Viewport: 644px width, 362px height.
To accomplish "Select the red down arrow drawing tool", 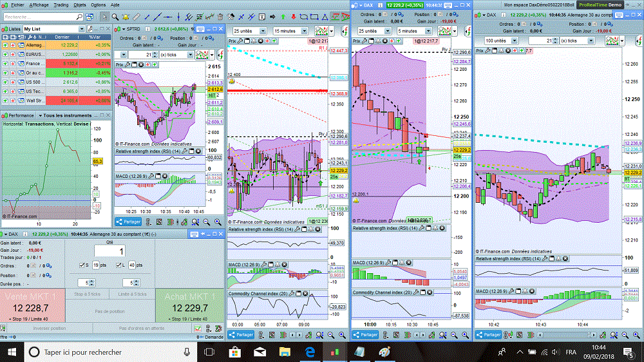I will tap(293, 17).
